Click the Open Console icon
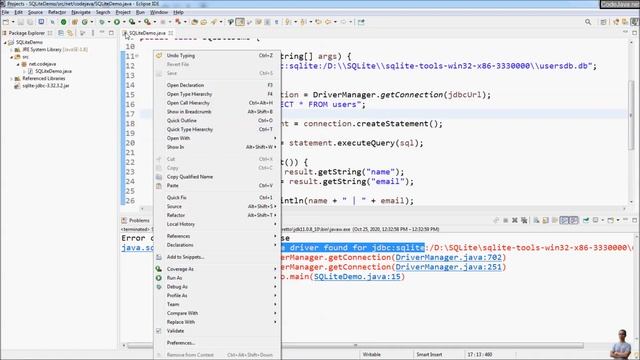This screenshot has height=360, width=640. point(611,220)
